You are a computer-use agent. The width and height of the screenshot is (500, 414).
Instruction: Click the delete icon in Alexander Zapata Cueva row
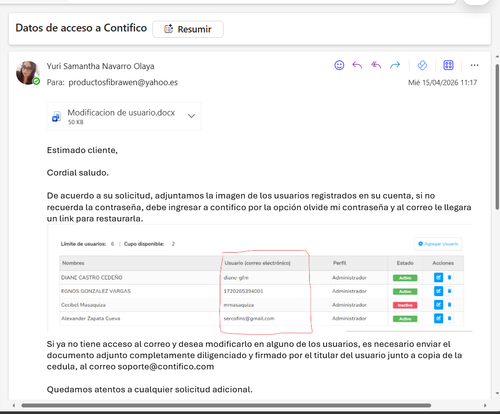[x=449, y=318]
